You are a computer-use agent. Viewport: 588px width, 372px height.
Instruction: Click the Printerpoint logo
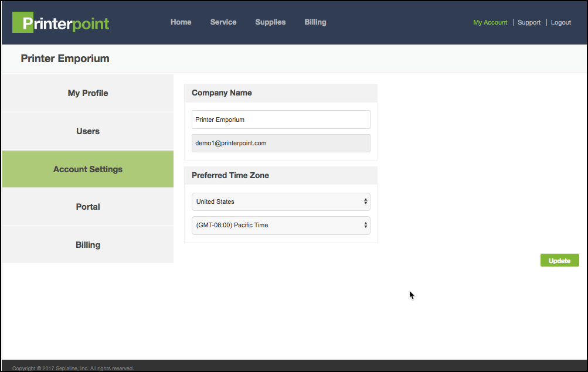pyautogui.click(x=61, y=23)
